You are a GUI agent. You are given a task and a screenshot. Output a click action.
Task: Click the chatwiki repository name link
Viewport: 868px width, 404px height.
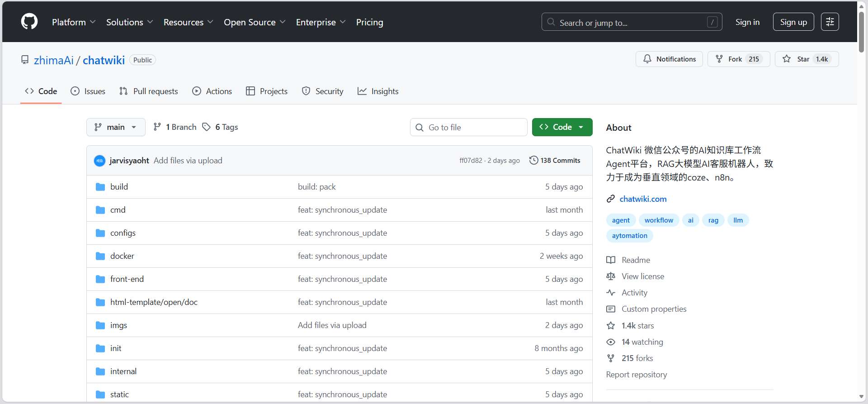[104, 60]
